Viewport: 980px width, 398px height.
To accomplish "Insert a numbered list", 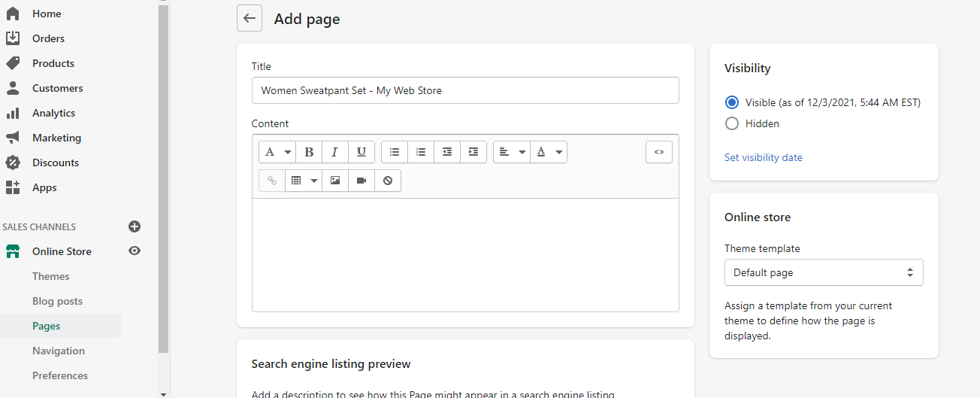I will click(421, 152).
